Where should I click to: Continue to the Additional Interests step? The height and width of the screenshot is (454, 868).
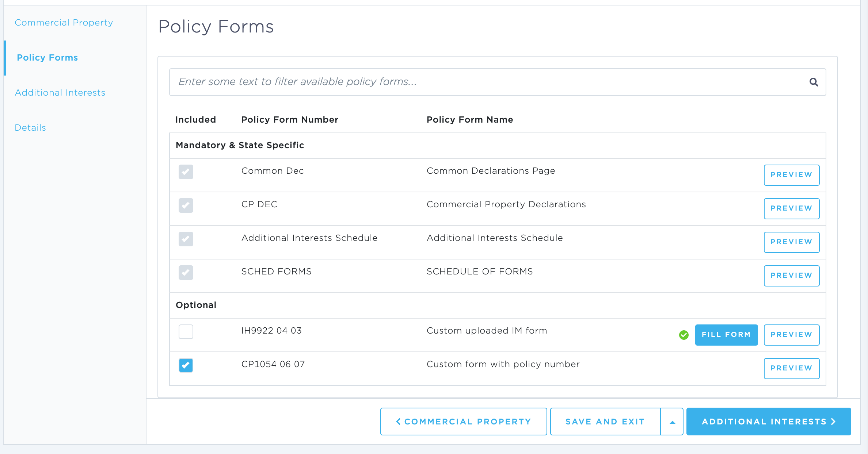(x=769, y=422)
